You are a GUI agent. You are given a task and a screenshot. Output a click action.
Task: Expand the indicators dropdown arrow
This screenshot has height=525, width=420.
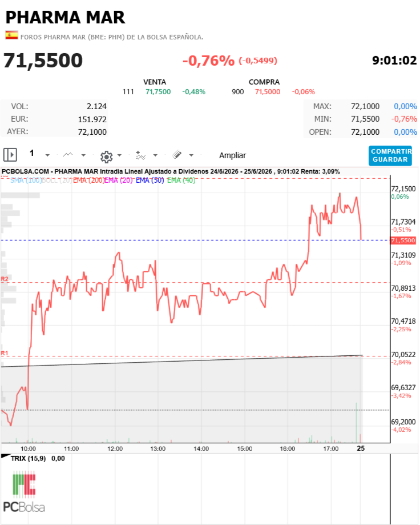pos(155,155)
